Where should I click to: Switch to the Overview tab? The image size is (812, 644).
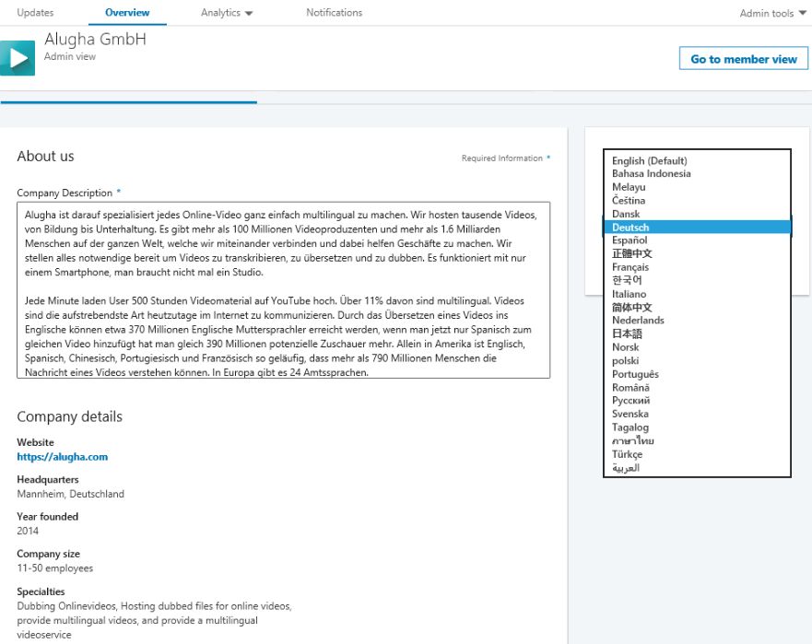127,12
